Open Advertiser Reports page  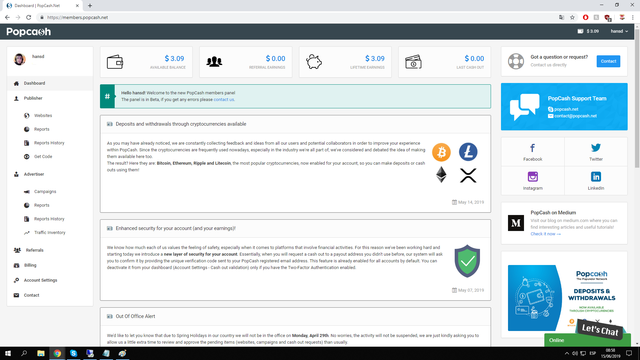pos(41,205)
